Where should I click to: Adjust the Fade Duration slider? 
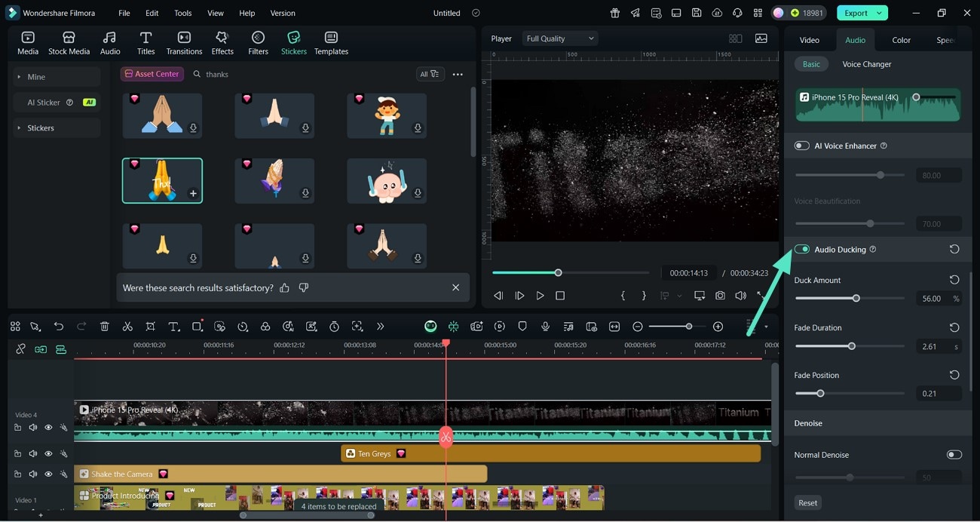pyautogui.click(x=850, y=346)
